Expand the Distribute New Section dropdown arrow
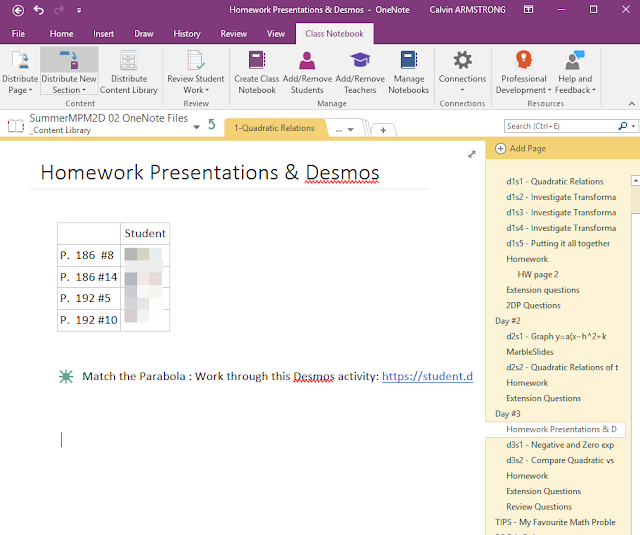Screen dimensions: 640x535 click(84, 90)
